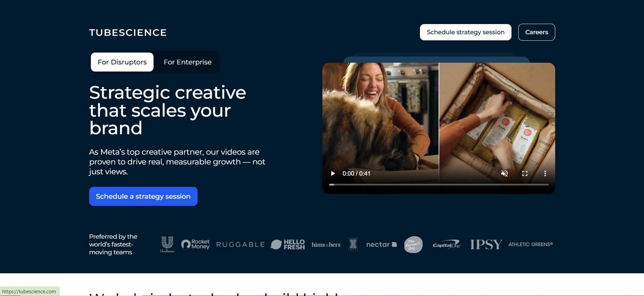
Task: Click The Farmer's Dog round logo
Action: click(x=413, y=244)
